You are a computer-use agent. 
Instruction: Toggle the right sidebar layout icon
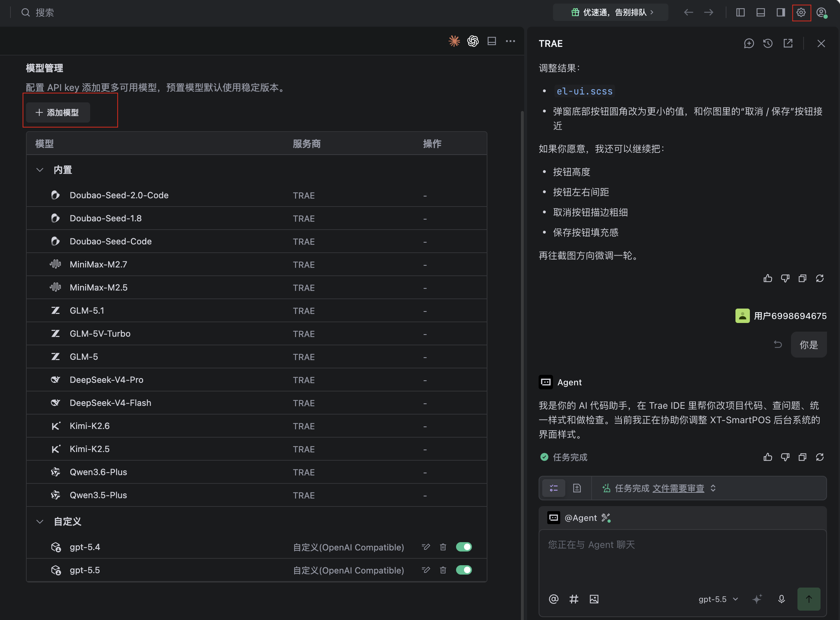point(781,12)
